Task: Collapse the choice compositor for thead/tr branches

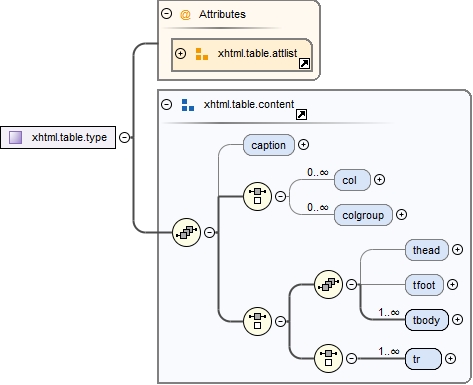Action: click(x=280, y=321)
